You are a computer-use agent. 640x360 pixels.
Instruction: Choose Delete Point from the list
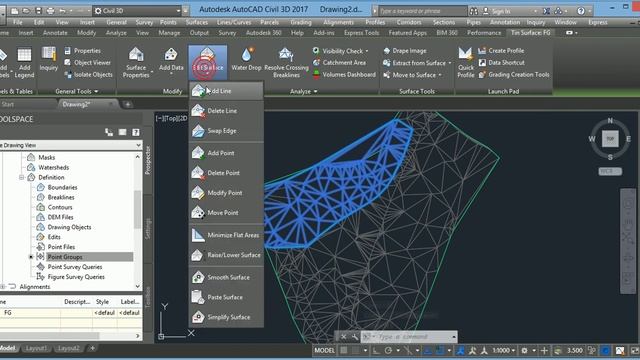[x=226, y=173]
